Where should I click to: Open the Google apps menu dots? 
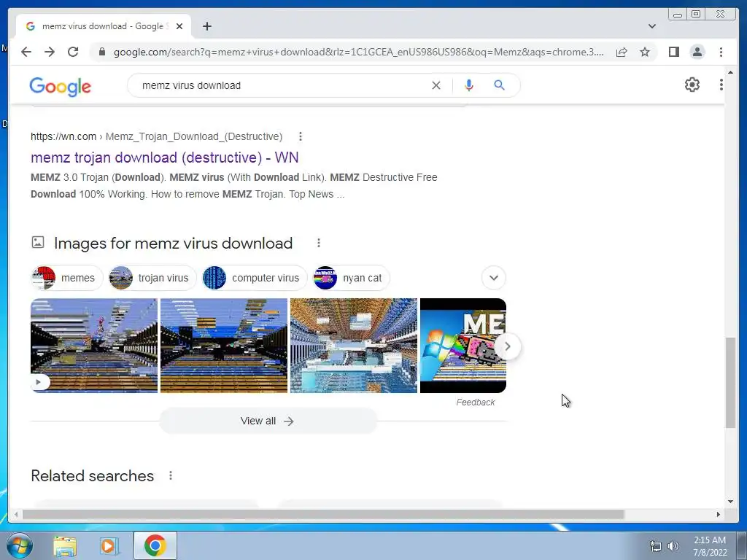(x=721, y=85)
